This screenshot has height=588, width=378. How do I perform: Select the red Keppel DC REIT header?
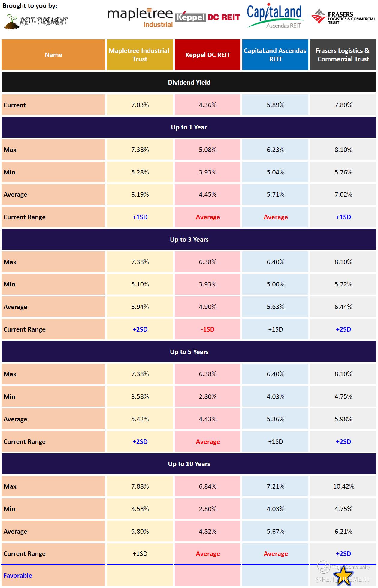207,55
